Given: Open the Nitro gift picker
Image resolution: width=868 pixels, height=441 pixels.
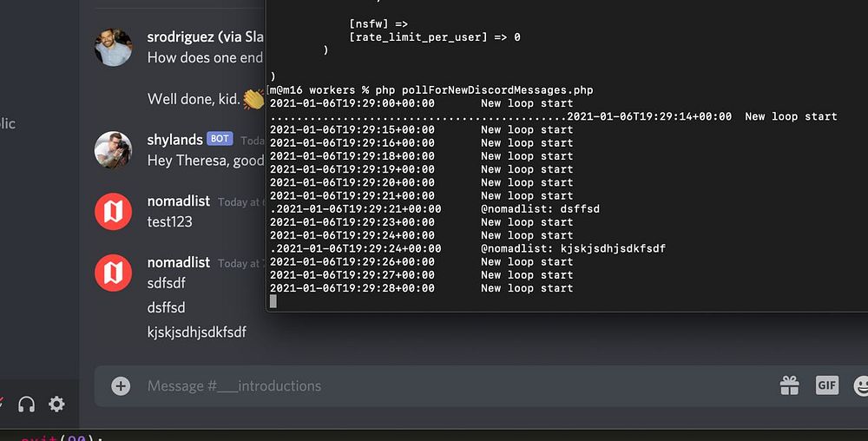Looking at the screenshot, I should [788, 385].
